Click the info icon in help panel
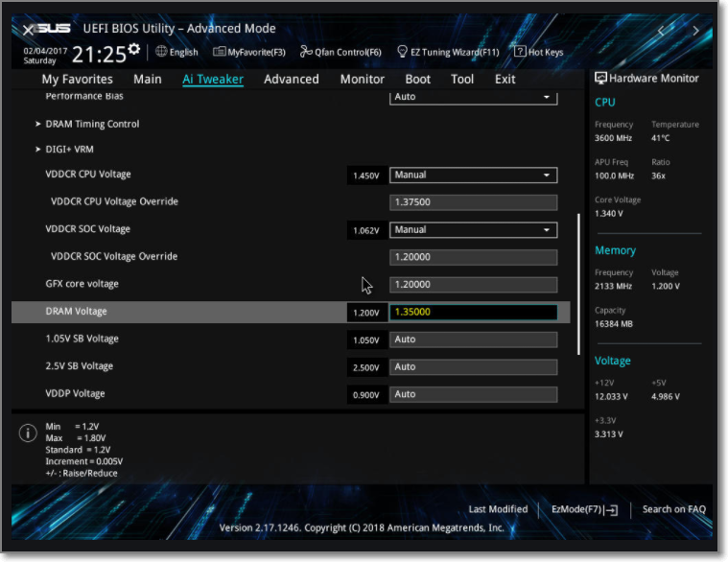 click(28, 433)
